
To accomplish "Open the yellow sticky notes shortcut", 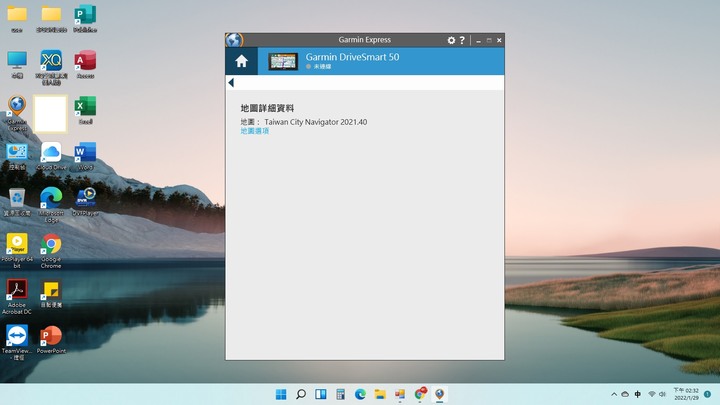I will 51,294.
